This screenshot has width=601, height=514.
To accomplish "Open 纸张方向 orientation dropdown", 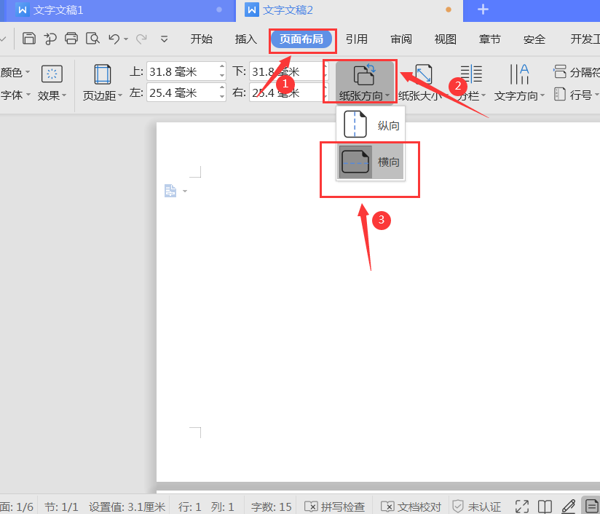I will click(365, 82).
